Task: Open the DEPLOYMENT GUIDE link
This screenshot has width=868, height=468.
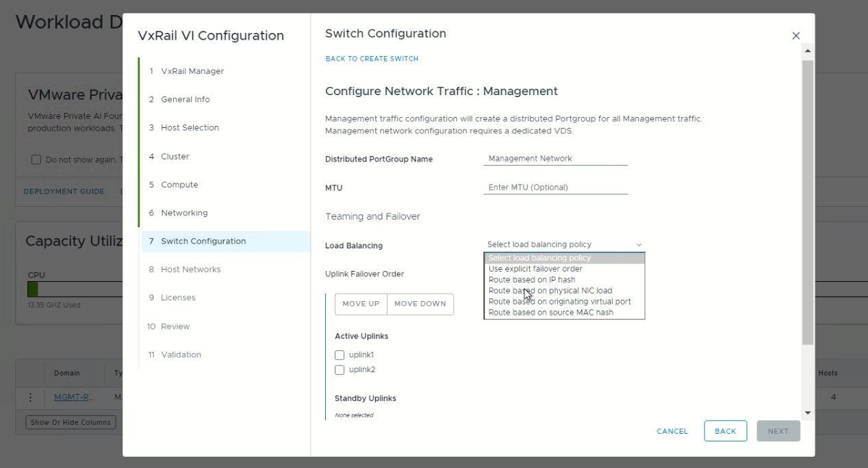Action: pyautogui.click(x=64, y=192)
